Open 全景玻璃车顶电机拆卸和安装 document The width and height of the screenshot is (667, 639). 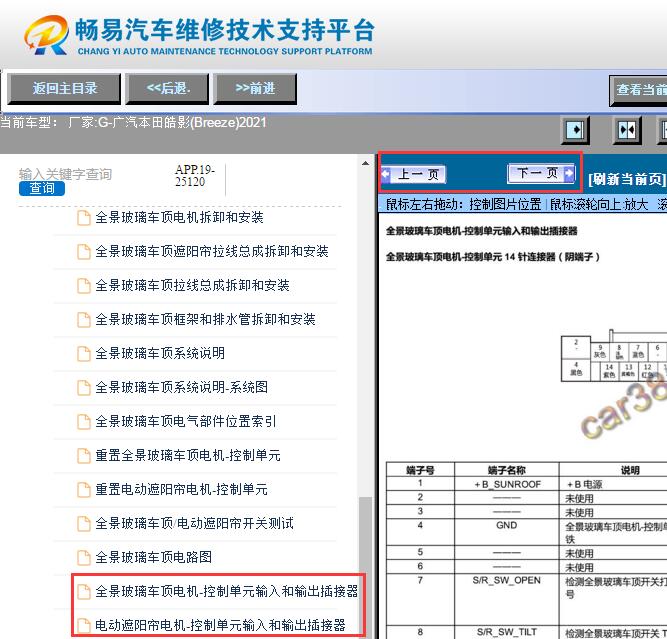pyautogui.click(x=179, y=217)
